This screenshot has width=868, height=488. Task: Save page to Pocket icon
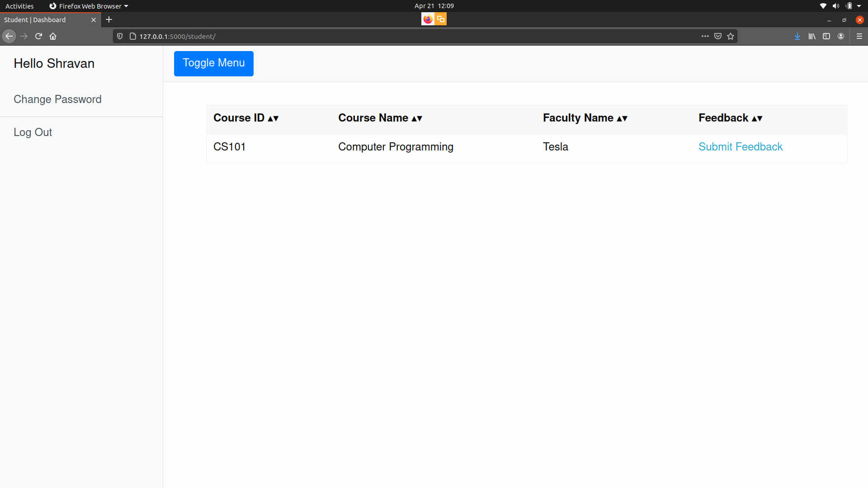718,36
